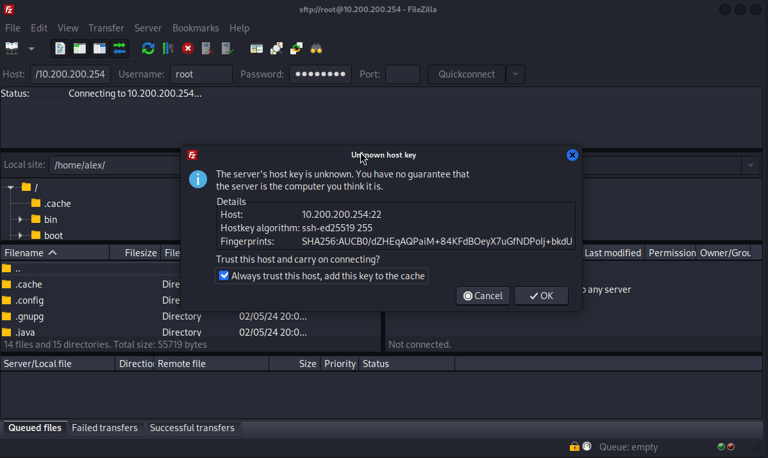The width and height of the screenshot is (768, 458).
Task: Expand the bin folder tree node
Action: 20,219
